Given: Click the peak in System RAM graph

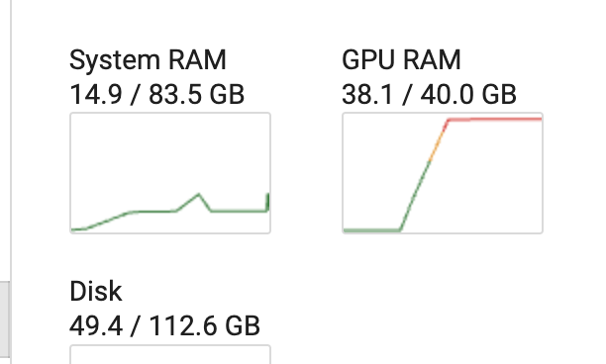Looking at the screenshot, I should pyautogui.click(x=199, y=195).
